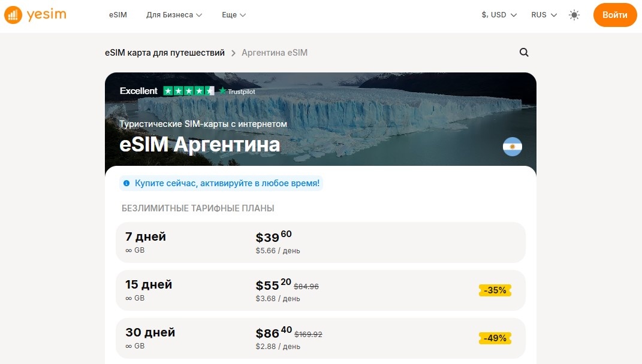Open the USD currency dropdown
The height and width of the screenshot is (364, 642).
click(x=498, y=14)
